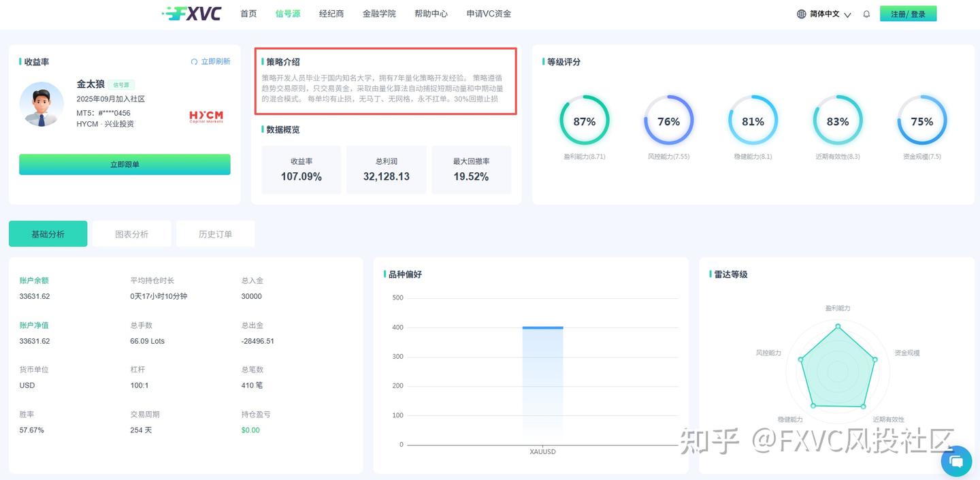Image resolution: width=980 pixels, height=480 pixels.
Task: Select the 83% 近期有效性 indicator
Action: tap(837, 121)
